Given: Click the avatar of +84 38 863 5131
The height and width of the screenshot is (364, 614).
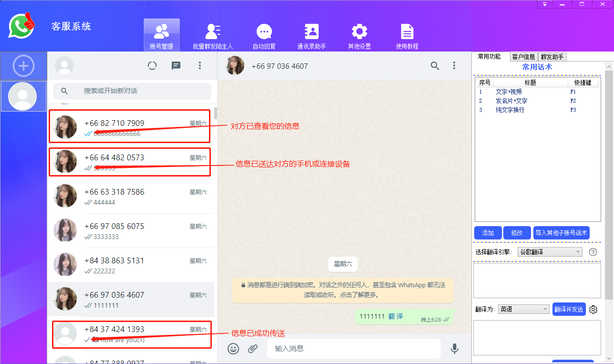Looking at the screenshot, I should (x=65, y=265).
